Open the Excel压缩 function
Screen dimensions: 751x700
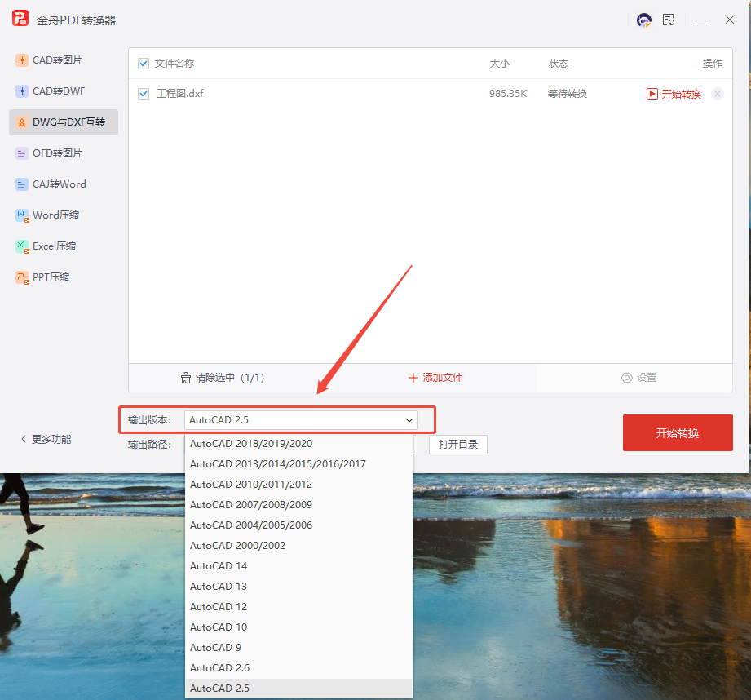pos(64,246)
